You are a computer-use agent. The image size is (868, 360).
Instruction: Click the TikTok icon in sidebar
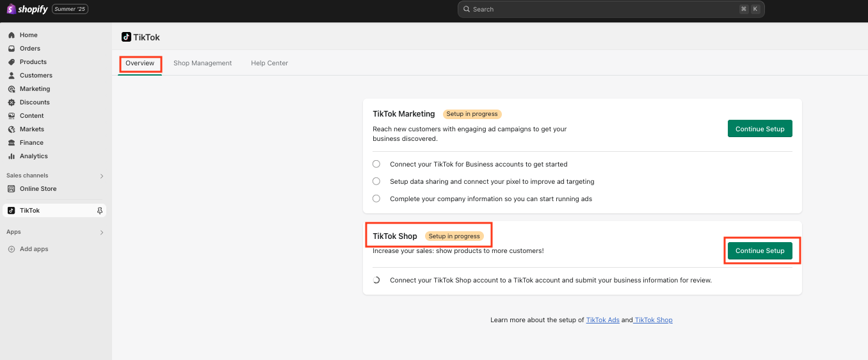tap(12, 211)
